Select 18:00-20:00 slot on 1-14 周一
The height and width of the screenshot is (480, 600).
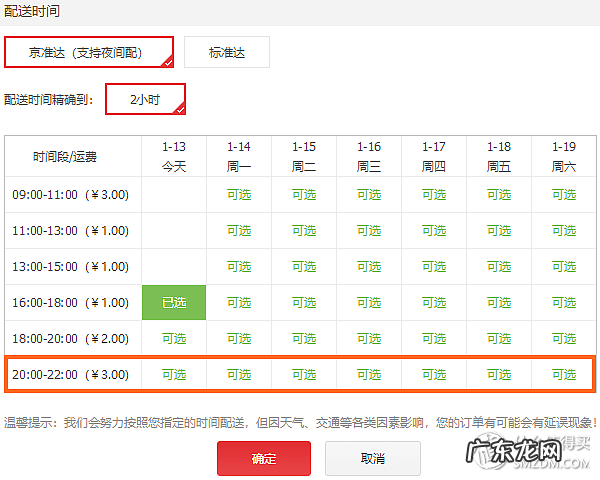[x=239, y=338]
